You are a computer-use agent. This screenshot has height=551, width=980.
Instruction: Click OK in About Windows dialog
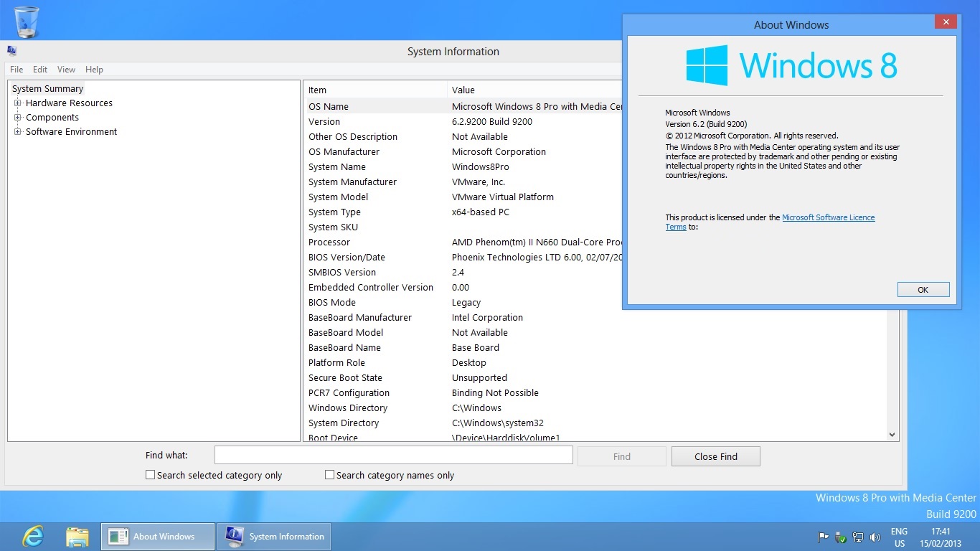[923, 290]
